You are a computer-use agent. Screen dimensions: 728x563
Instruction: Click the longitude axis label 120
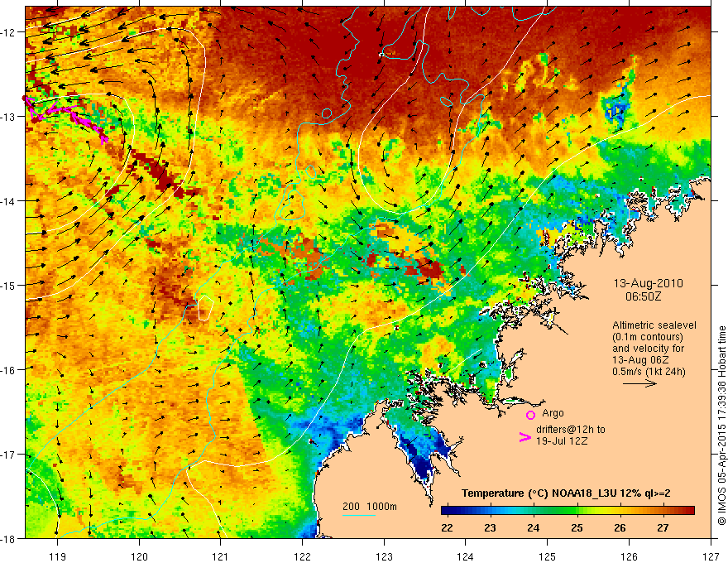(x=139, y=556)
